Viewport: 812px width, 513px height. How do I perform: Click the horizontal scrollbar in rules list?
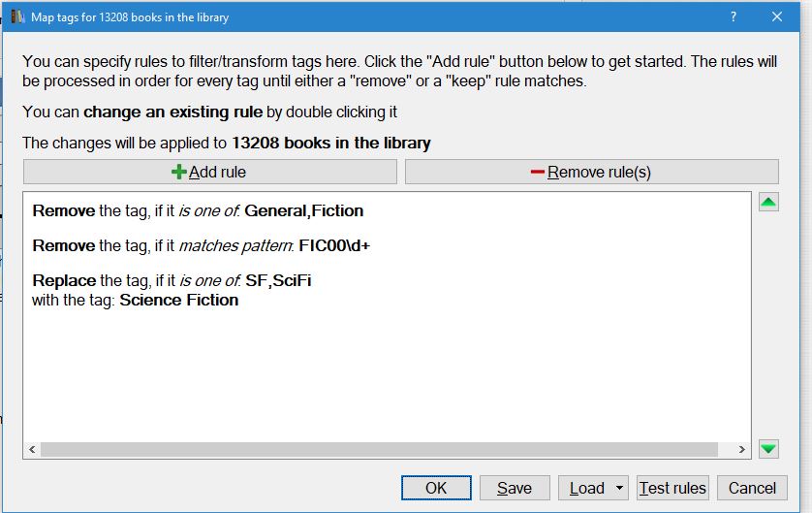coord(378,450)
